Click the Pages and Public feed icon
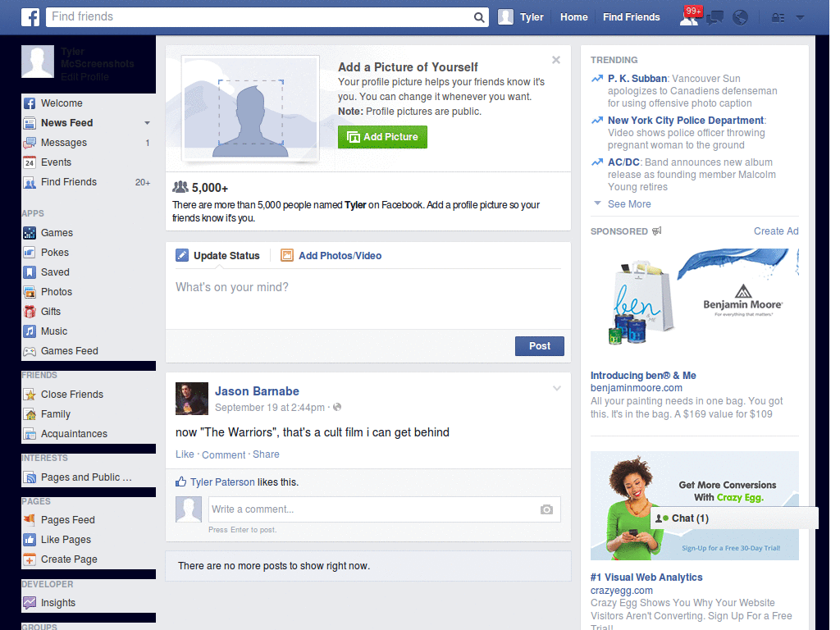The height and width of the screenshot is (630, 840). coord(30,477)
